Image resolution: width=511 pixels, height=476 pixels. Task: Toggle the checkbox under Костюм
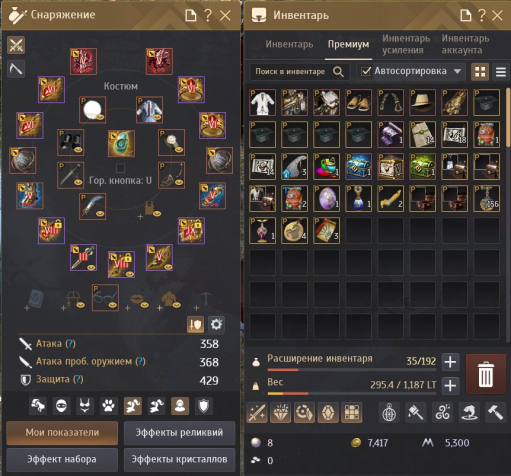(x=121, y=168)
